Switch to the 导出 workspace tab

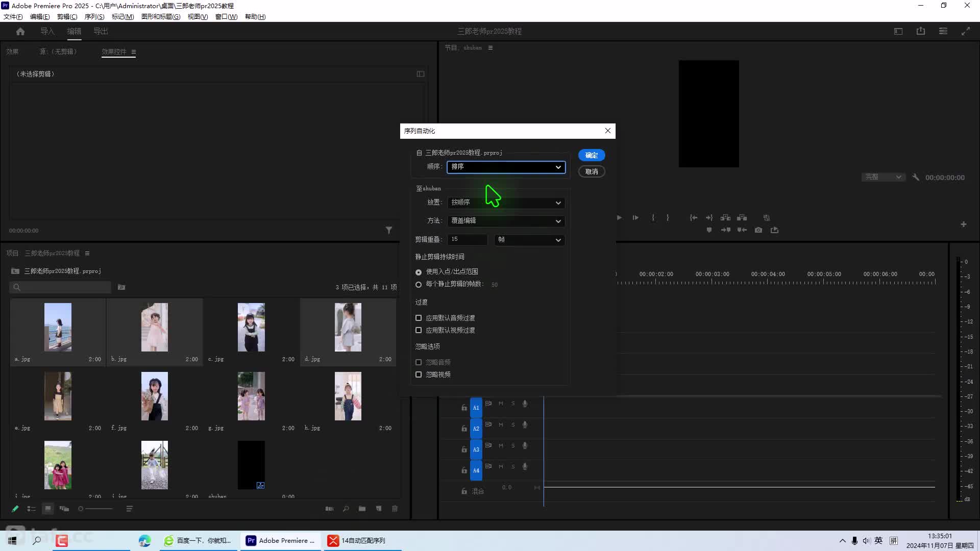tap(101, 32)
